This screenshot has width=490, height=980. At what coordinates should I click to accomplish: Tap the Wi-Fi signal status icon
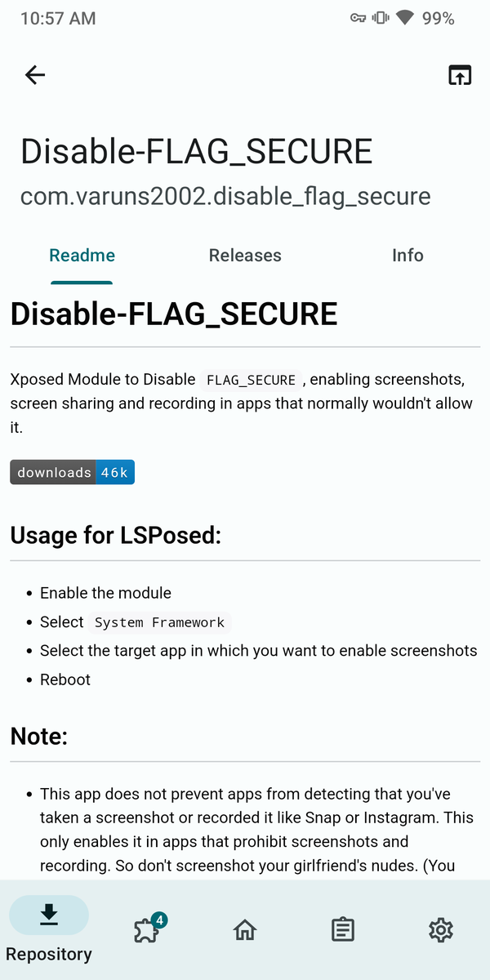(x=403, y=18)
